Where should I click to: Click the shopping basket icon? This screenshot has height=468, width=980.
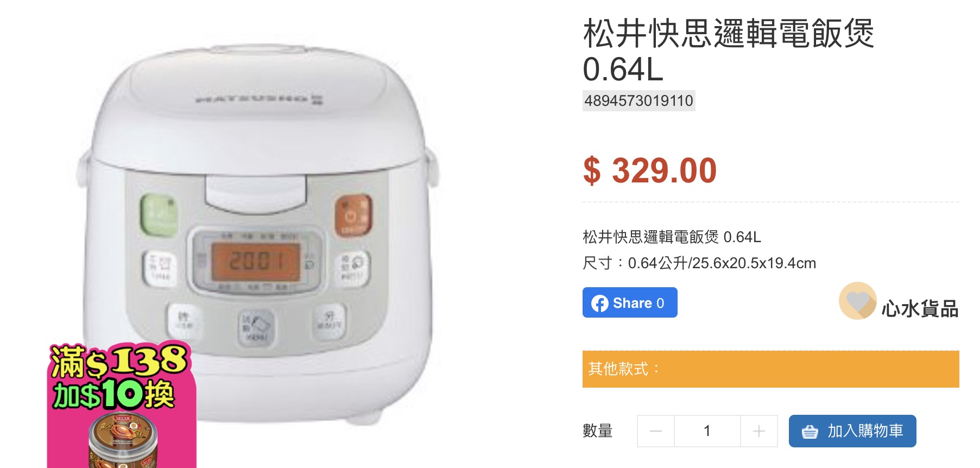[810, 432]
